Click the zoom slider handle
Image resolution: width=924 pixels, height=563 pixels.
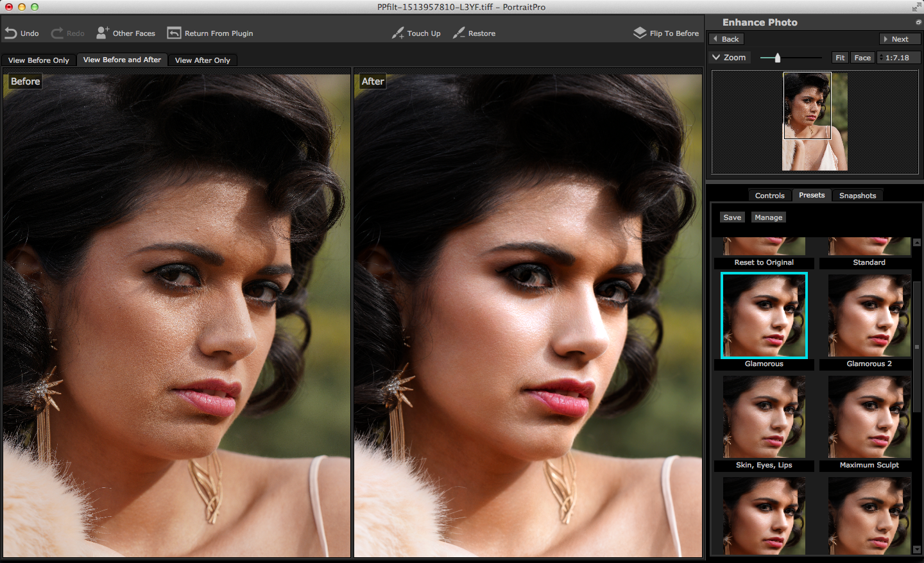tap(777, 58)
